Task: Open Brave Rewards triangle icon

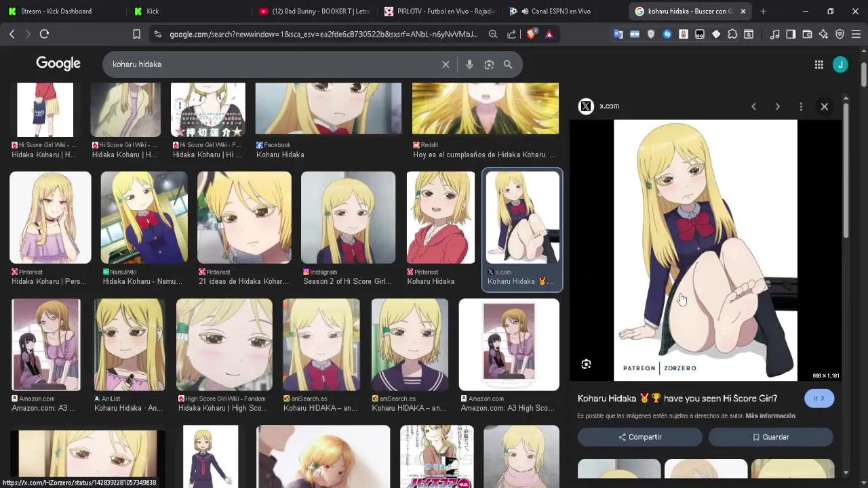Action: click(x=549, y=34)
